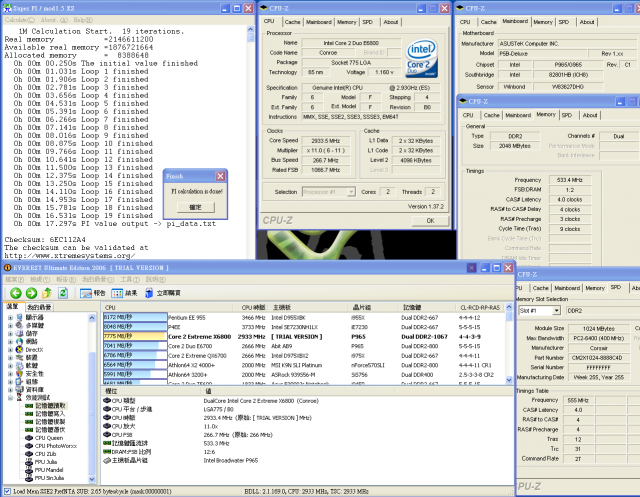The height and width of the screenshot is (497, 640).
Task: Select the FPU SinJulia benchmark
Action: pyautogui.click(x=49, y=478)
